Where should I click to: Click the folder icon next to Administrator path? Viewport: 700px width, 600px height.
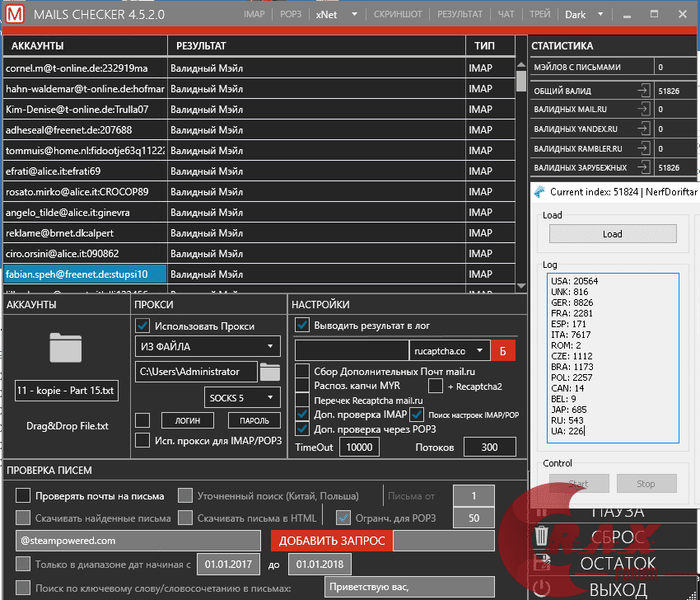click(x=268, y=372)
